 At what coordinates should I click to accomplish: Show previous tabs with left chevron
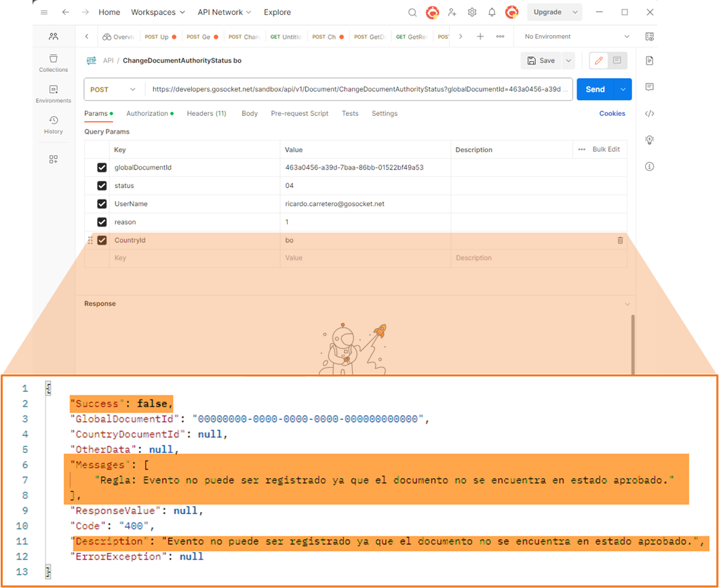[x=87, y=37]
